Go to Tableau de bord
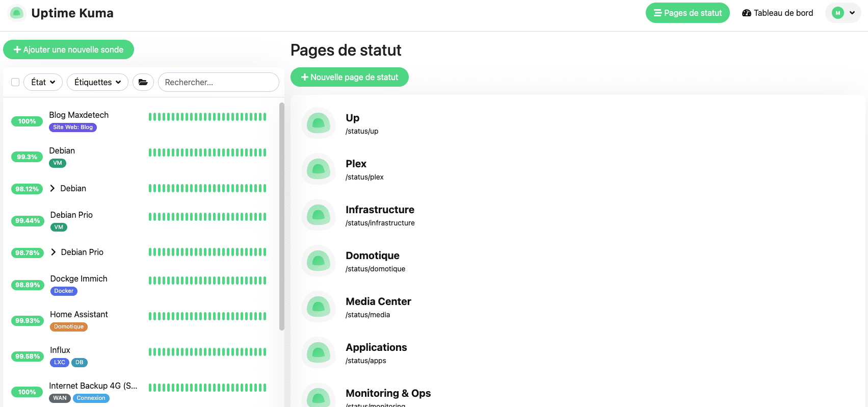This screenshot has width=868, height=407. tap(777, 13)
